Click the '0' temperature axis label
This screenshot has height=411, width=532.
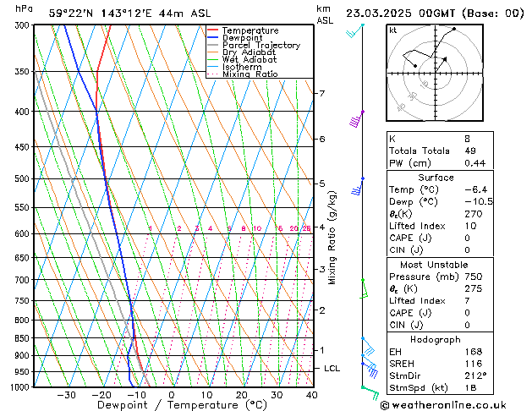[172, 395]
